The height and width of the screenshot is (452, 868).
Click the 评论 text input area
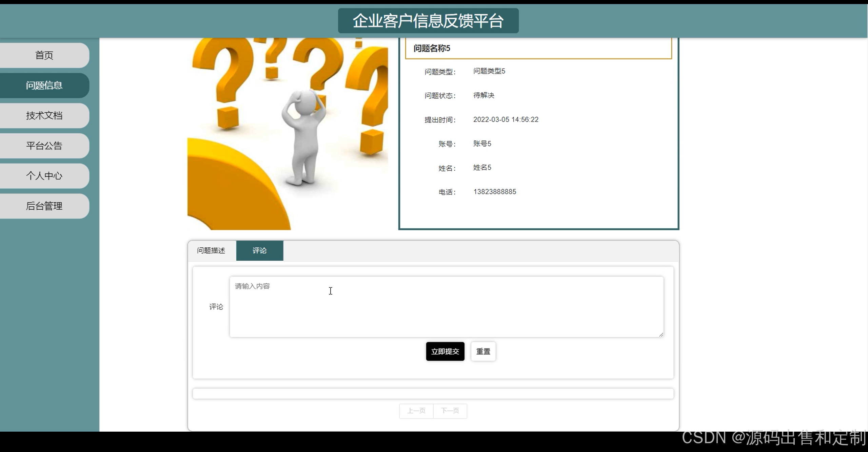(446, 307)
